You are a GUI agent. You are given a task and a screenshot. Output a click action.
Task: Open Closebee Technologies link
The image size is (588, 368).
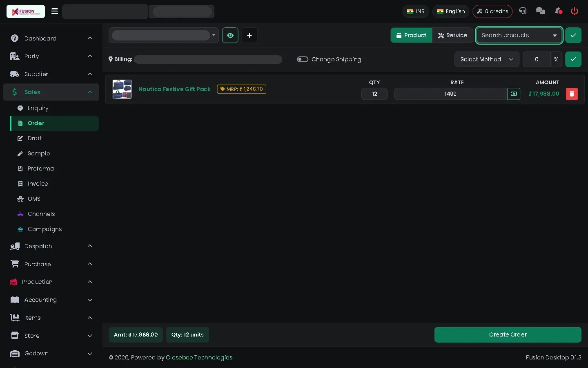(200, 357)
